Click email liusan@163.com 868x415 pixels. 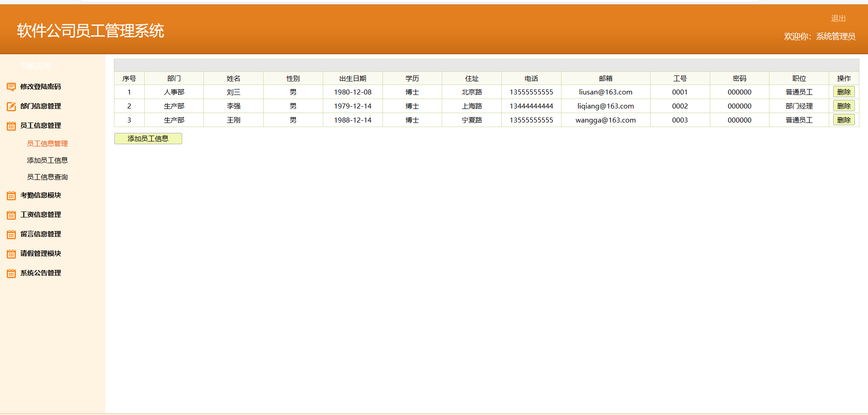(606, 92)
